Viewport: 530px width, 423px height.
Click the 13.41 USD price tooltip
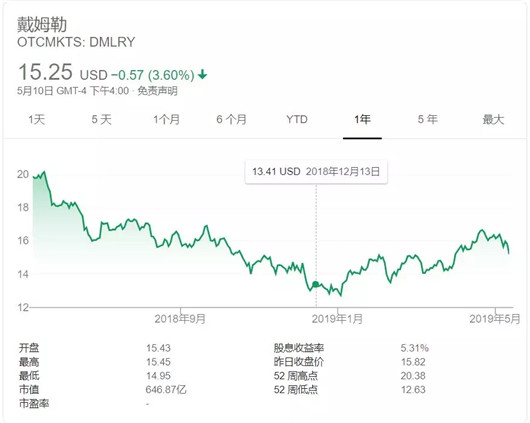coord(316,172)
